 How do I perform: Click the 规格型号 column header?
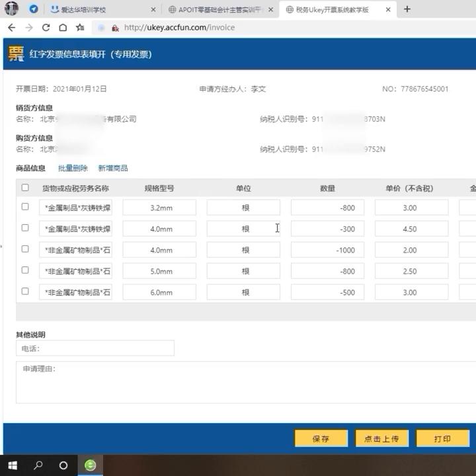click(x=159, y=188)
